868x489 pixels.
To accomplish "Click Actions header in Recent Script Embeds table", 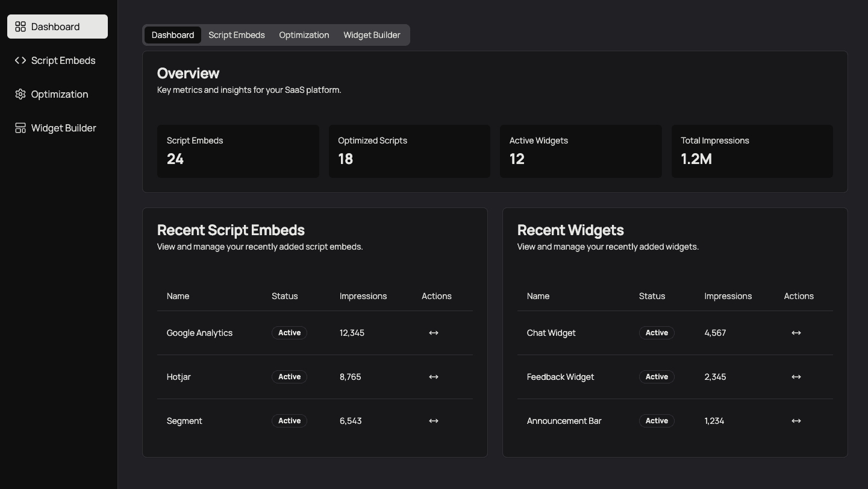I will tap(437, 296).
